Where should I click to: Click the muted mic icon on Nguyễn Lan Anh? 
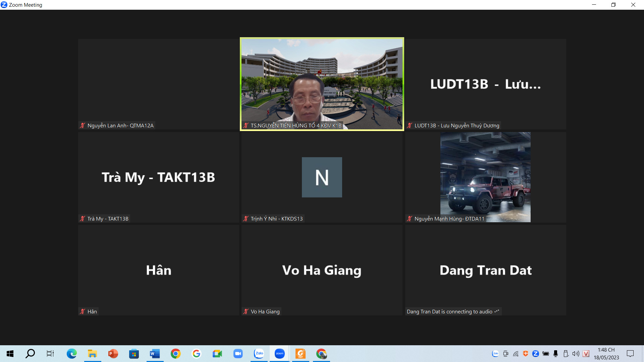point(83,125)
